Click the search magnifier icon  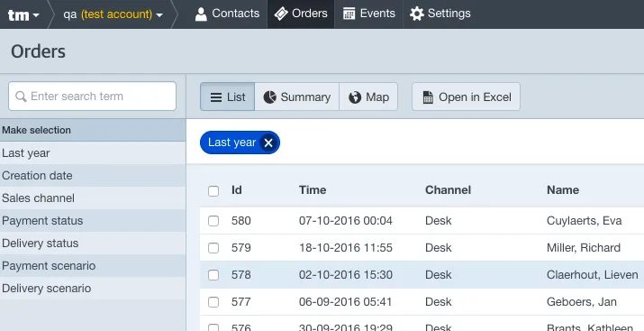(x=21, y=97)
